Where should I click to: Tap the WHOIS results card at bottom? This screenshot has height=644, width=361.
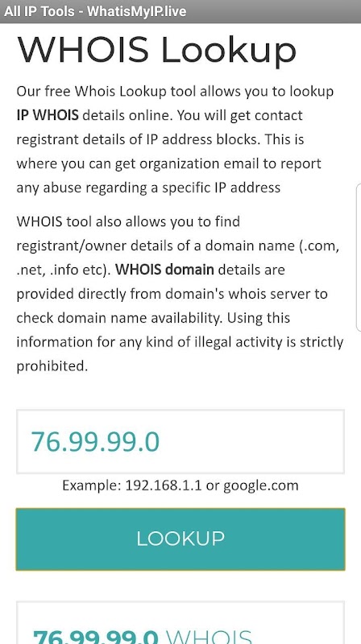pyautogui.click(x=180, y=623)
